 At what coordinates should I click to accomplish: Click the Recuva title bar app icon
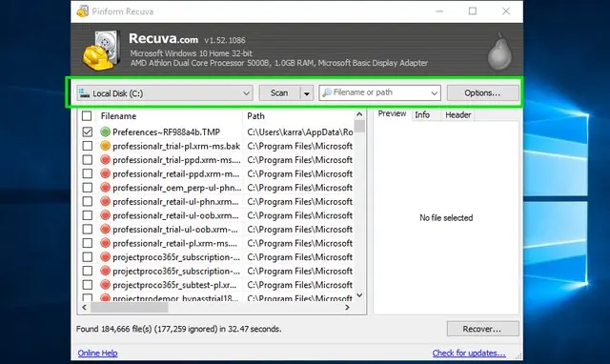tap(83, 11)
